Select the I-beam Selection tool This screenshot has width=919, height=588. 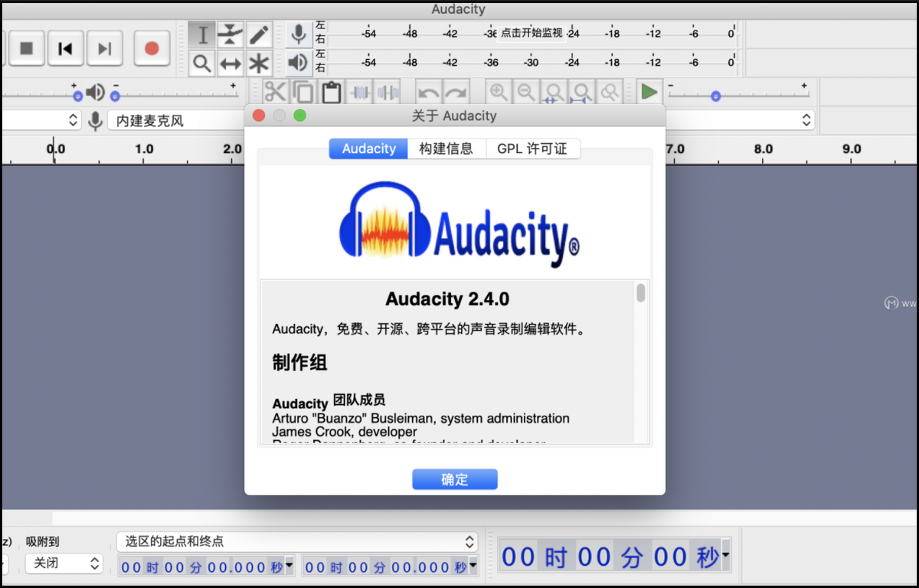click(x=202, y=34)
